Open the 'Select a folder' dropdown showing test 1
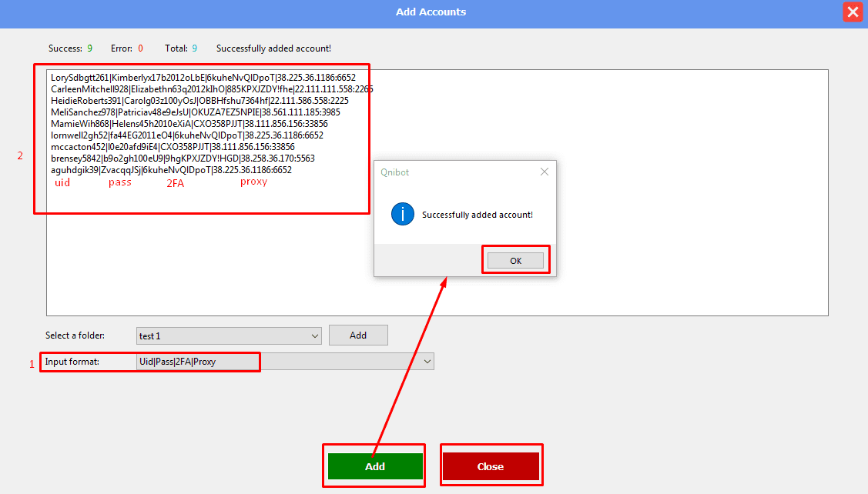Screen dimensions: 868x494 (x=229, y=336)
